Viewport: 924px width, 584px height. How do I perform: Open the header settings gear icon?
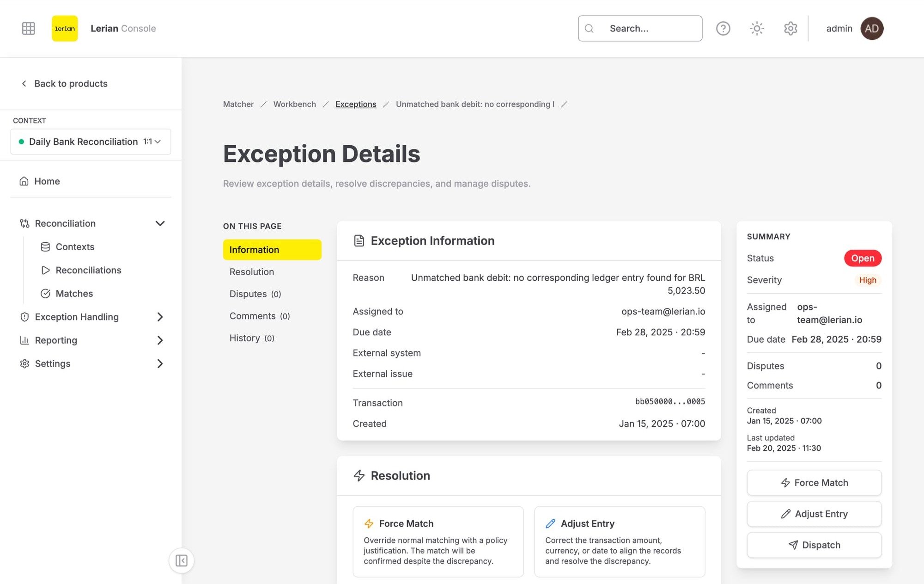click(x=790, y=28)
